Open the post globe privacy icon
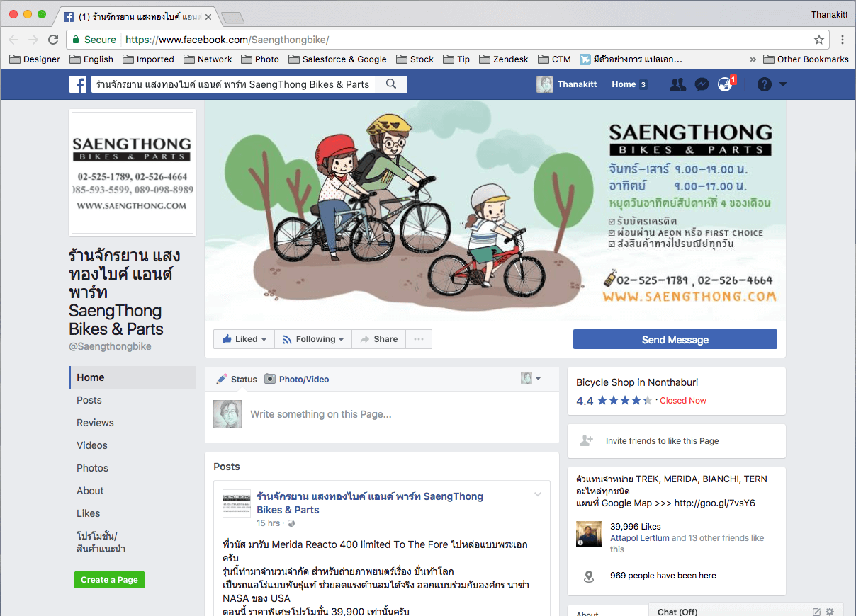The image size is (856, 616). pos(291,524)
